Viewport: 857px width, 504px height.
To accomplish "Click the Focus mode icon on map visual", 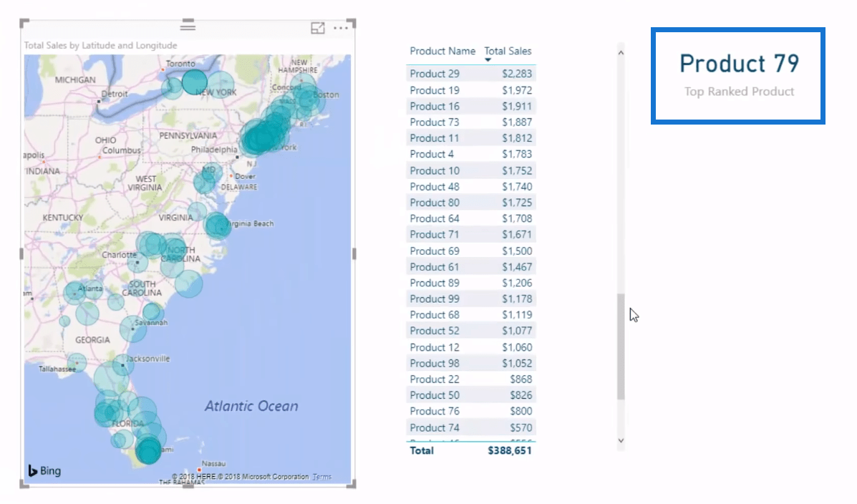I will coord(318,28).
